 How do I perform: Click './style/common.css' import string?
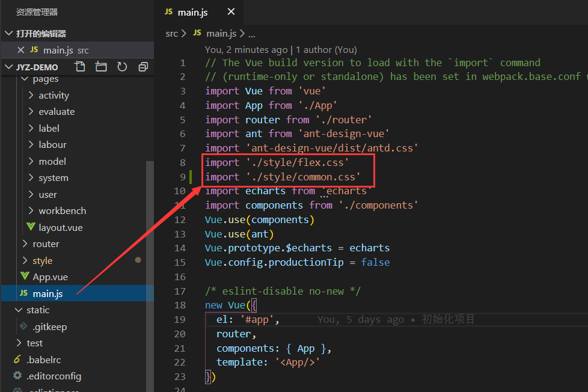click(x=303, y=177)
